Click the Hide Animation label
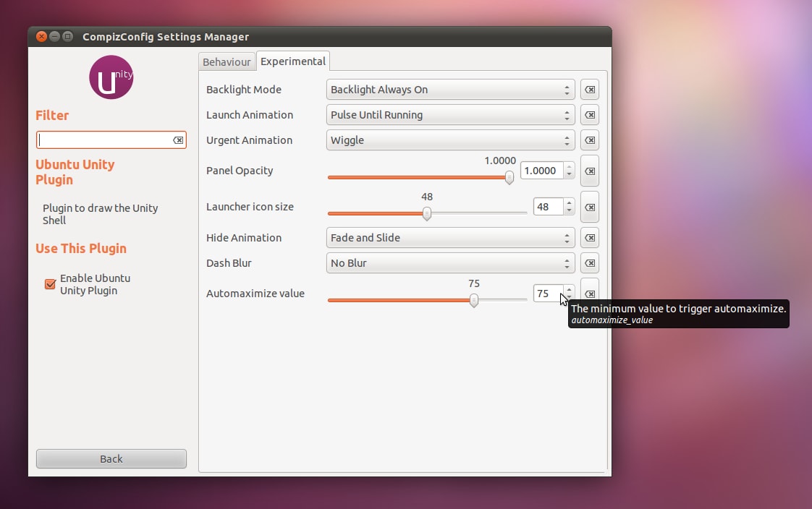The height and width of the screenshot is (509, 812). [244, 238]
